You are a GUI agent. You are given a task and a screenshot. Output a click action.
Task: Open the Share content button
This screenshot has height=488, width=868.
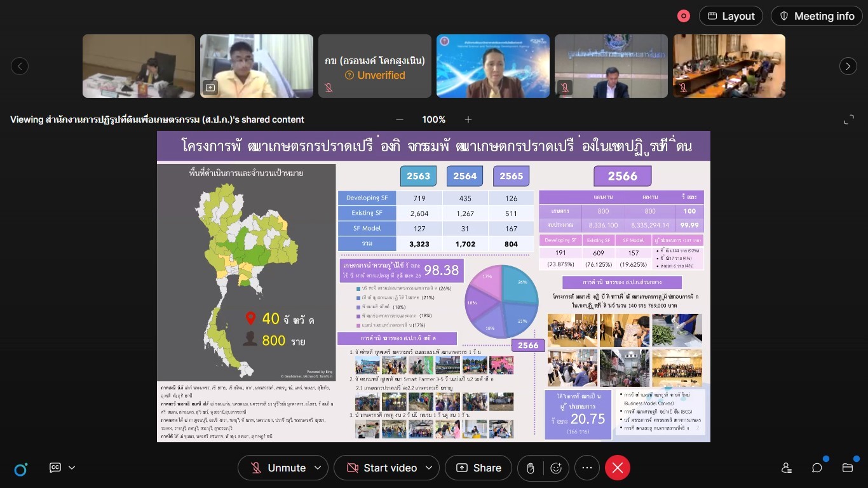478,468
